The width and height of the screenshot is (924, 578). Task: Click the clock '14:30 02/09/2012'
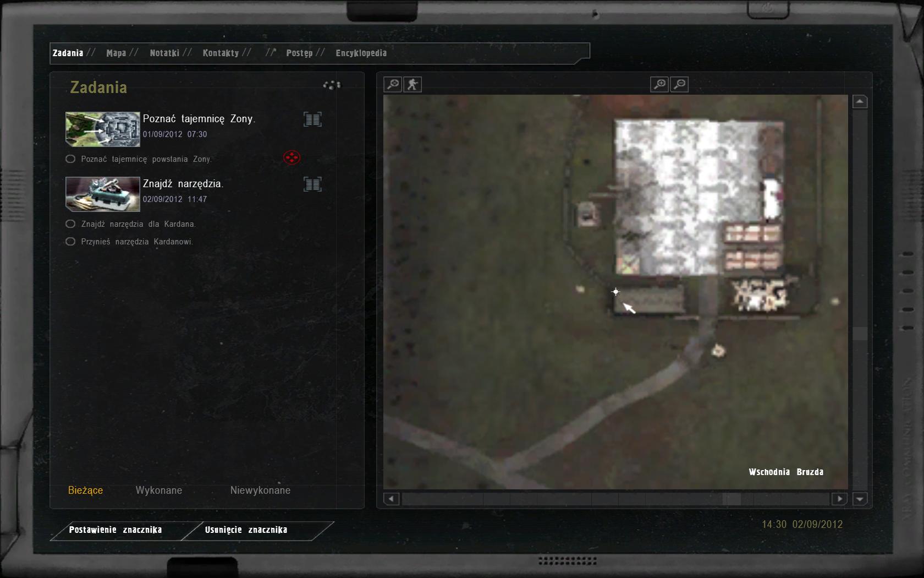(802, 525)
